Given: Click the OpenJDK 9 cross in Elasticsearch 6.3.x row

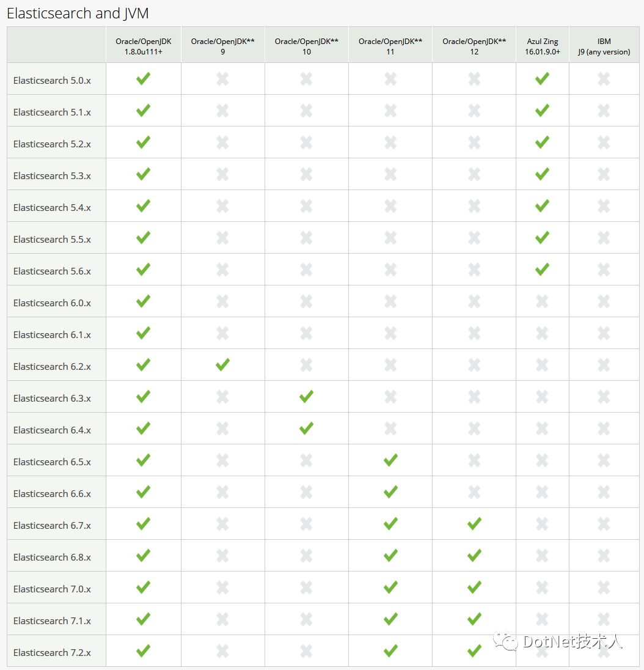Looking at the screenshot, I should coord(222,397).
